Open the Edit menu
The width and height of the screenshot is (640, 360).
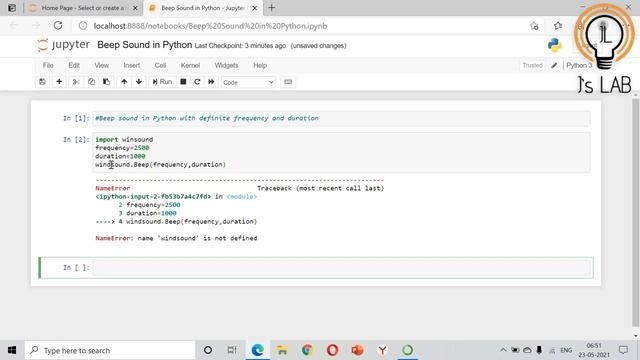point(74,65)
